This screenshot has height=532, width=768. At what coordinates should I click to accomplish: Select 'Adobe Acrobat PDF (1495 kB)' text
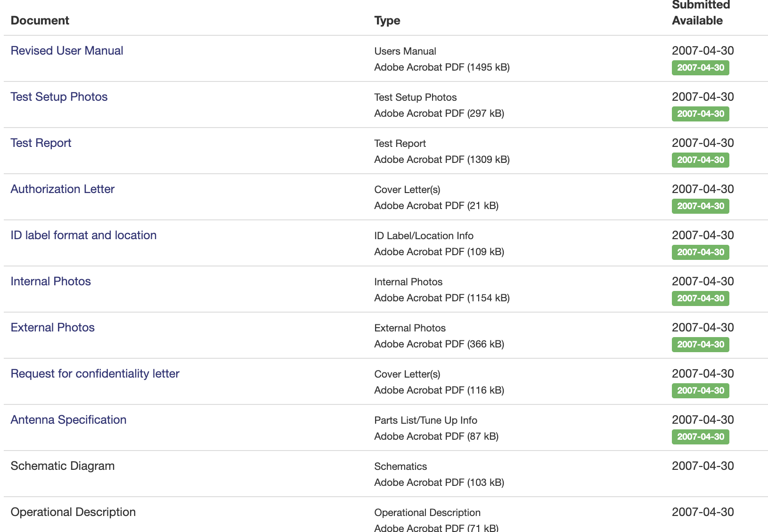point(442,67)
